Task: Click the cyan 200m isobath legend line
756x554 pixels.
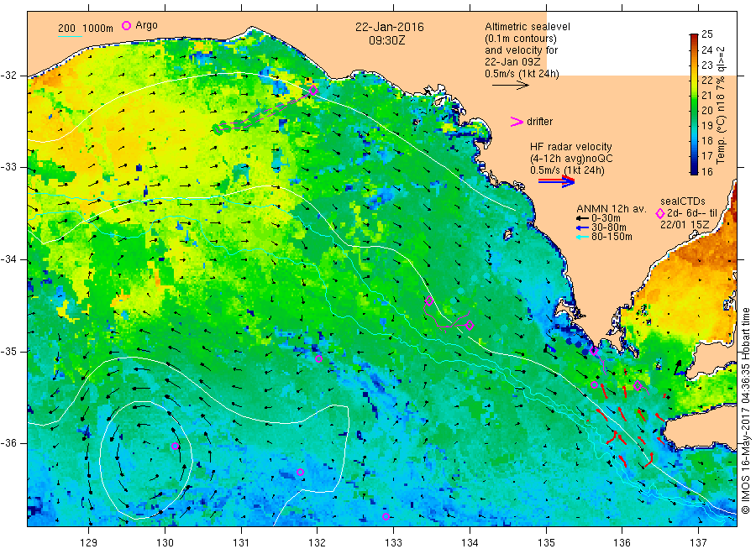Action: point(70,36)
